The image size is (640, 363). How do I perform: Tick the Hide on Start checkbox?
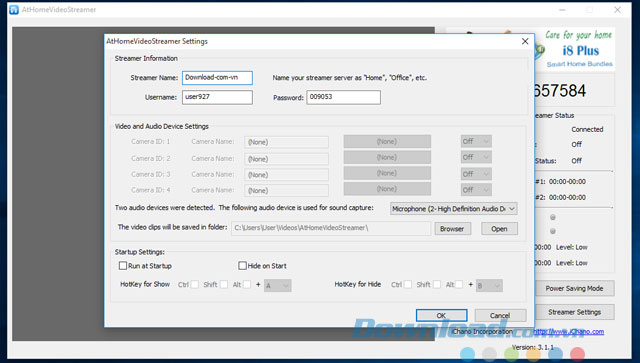[242, 266]
